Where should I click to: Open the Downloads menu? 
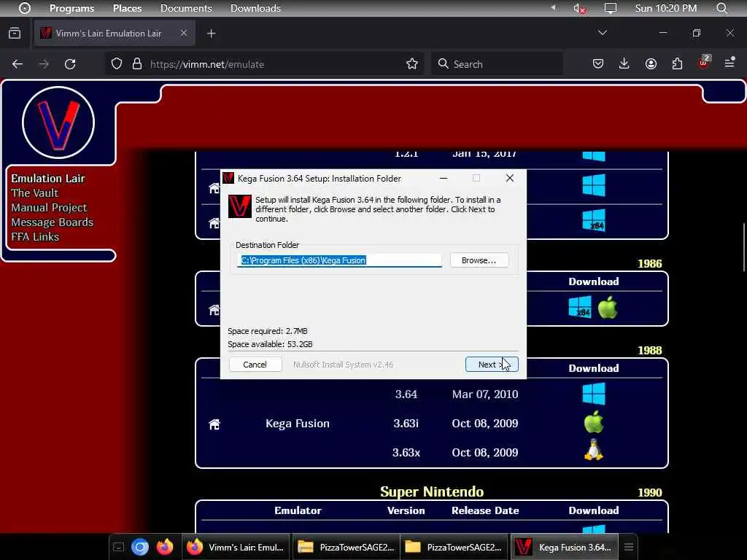coord(255,8)
